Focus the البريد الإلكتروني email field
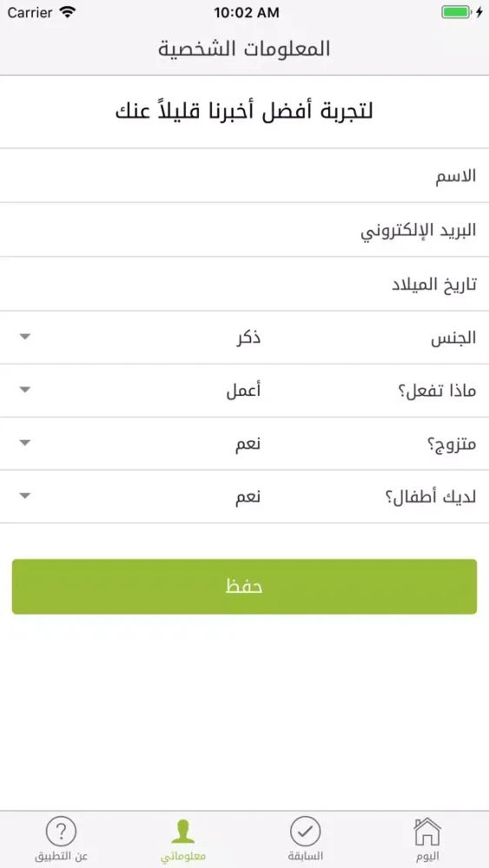Image resolution: width=489 pixels, height=868 pixels. (x=244, y=230)
